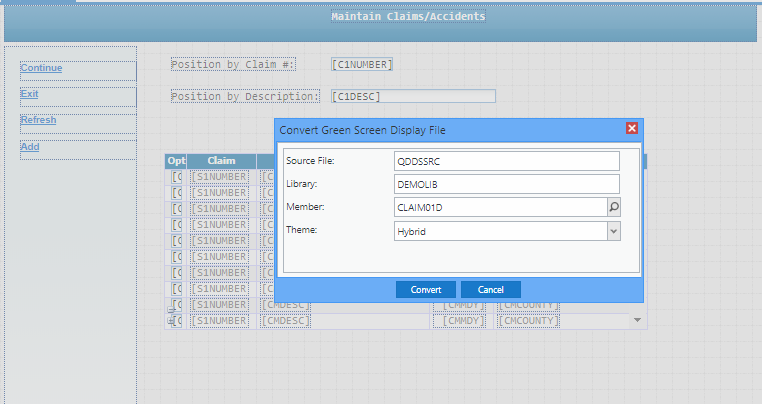Click the Continue link in sidebar
This screenshot has width=762, height=404.
point(41,68)
